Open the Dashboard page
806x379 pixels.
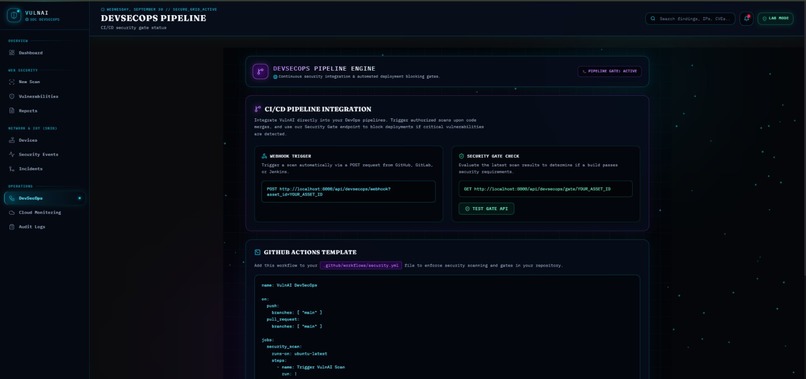[x=45, y=52]
